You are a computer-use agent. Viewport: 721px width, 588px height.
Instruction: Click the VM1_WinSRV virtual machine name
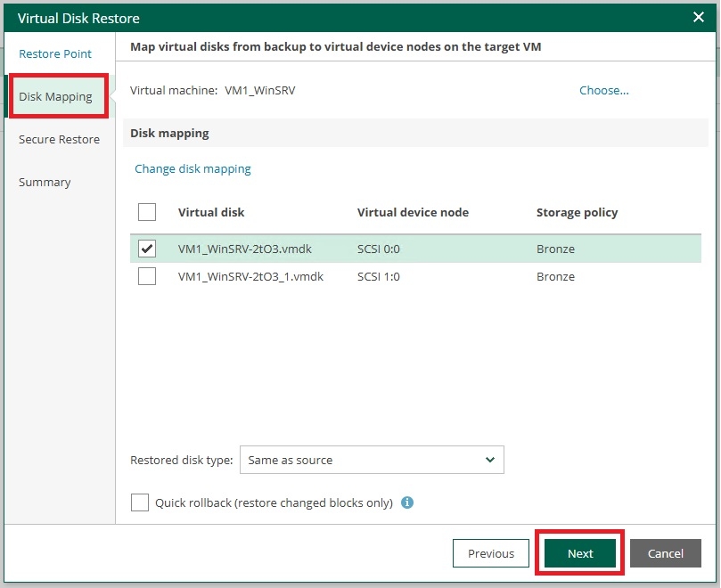260,90
